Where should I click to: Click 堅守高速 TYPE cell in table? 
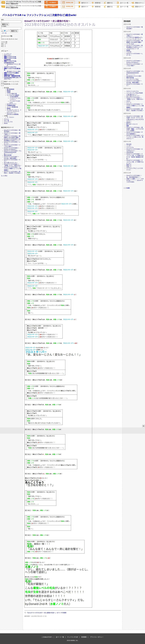tap(67, 43)
